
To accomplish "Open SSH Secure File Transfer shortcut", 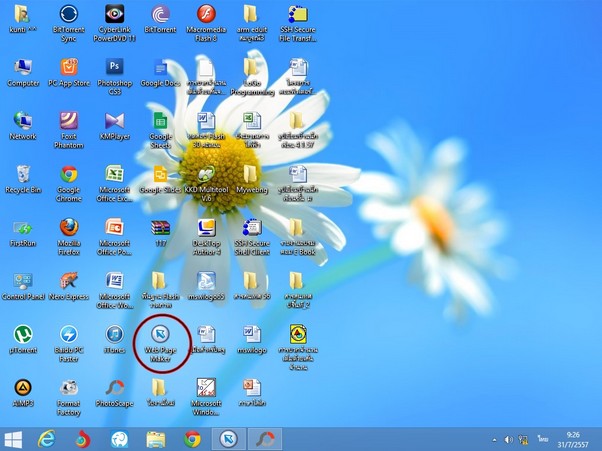I will [x=298, y=23].
